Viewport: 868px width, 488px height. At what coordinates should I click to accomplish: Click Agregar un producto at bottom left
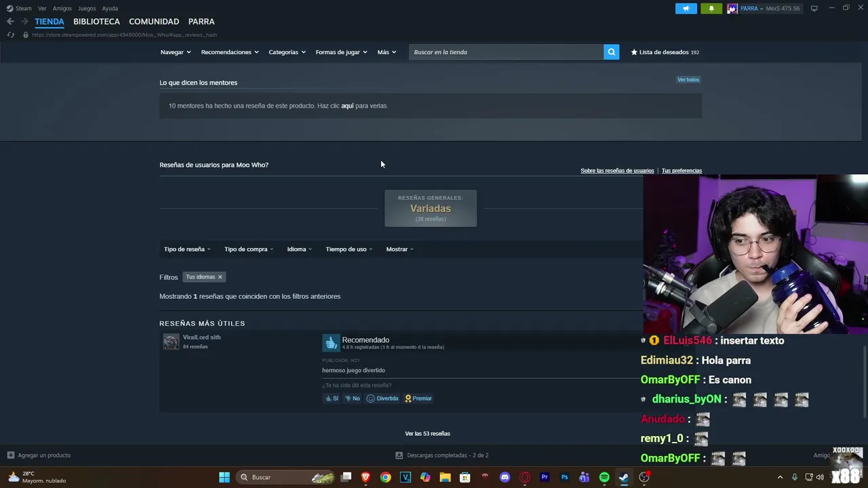coord(39,455)
